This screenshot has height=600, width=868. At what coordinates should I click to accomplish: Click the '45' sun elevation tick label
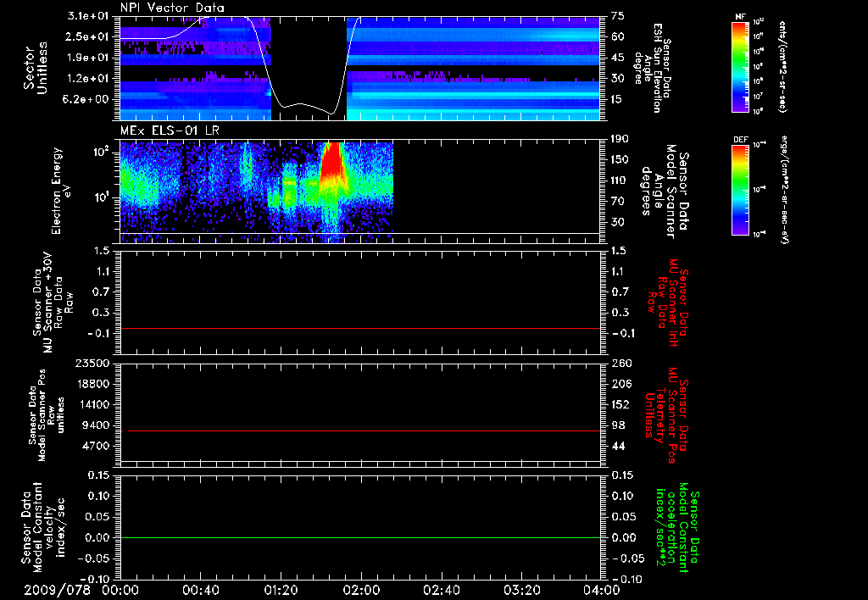pos(618,58)
